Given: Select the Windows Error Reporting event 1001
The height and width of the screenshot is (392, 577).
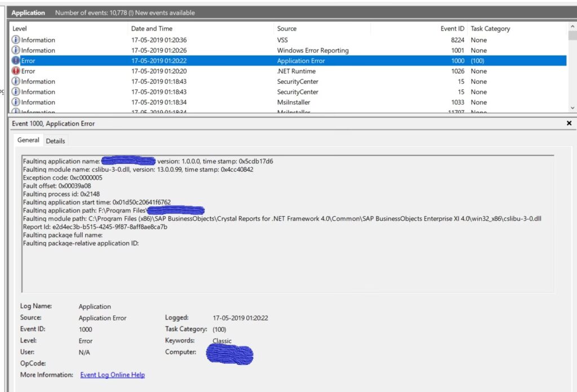Looking at the screenshot, I should tap(312, 51).
